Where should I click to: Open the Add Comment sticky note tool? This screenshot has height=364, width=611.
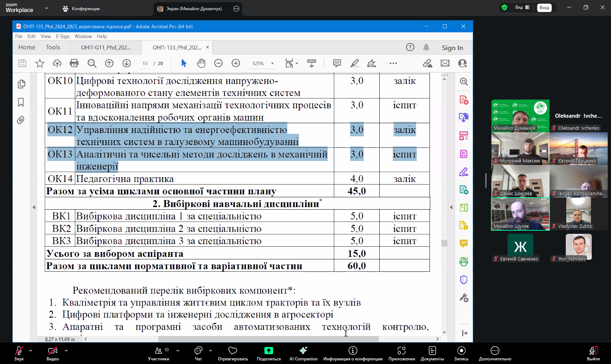337,63
